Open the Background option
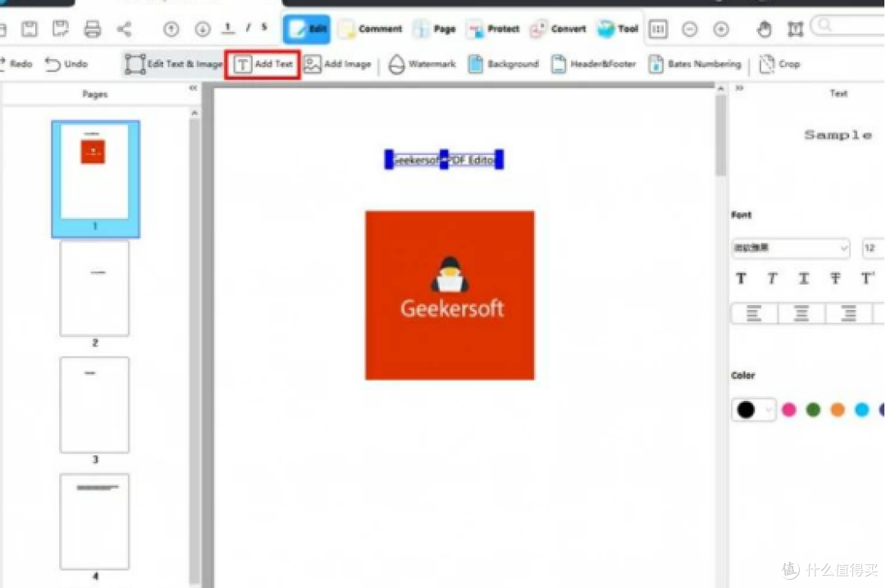Viewport: 886px width, 588px height. pos(504,64)
